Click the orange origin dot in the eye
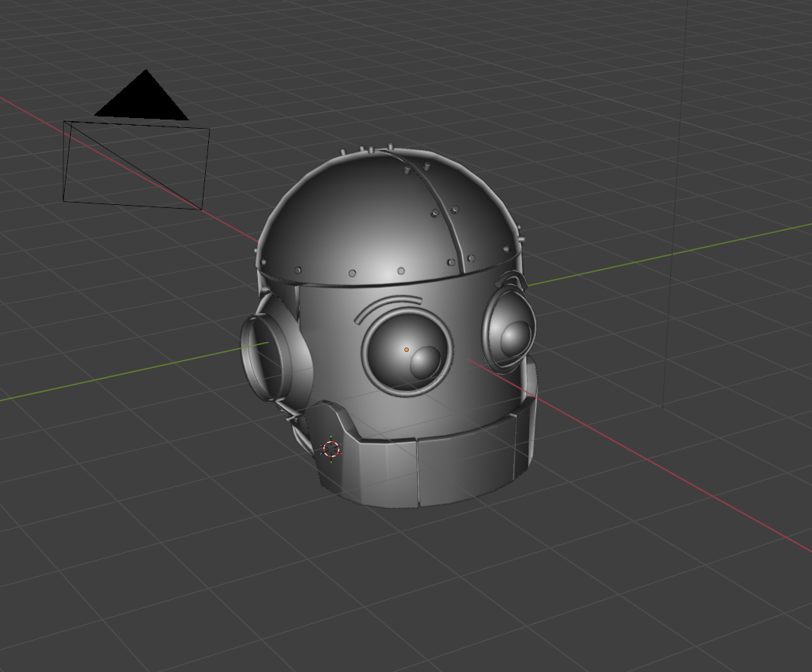Image resolution: width=812 pixels, height=672 pixels. pos(406,350)
